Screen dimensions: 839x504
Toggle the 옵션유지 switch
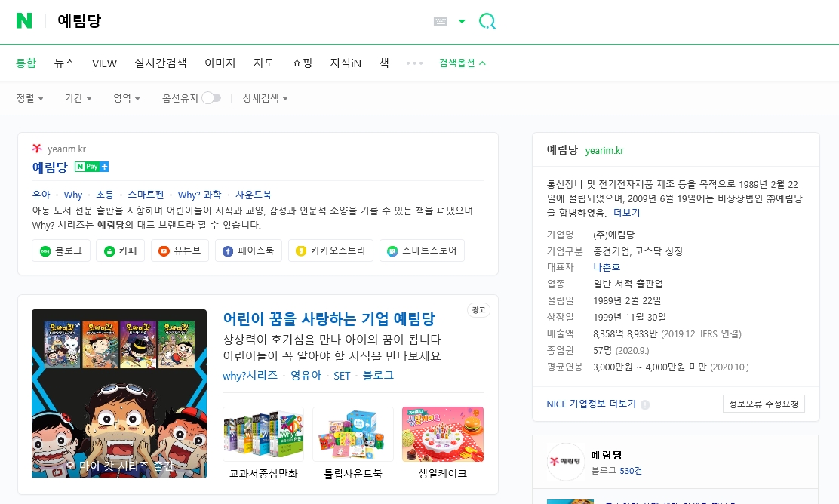point(211,98)
